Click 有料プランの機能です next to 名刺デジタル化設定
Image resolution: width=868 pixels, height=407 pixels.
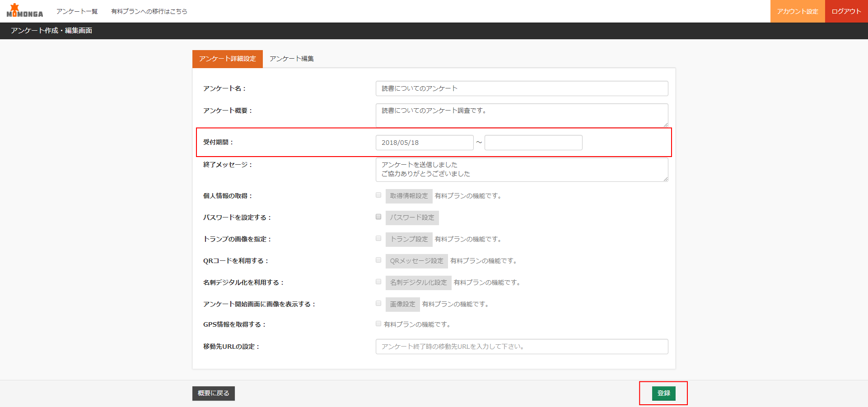pyautogui.click(x=487, y=282)
